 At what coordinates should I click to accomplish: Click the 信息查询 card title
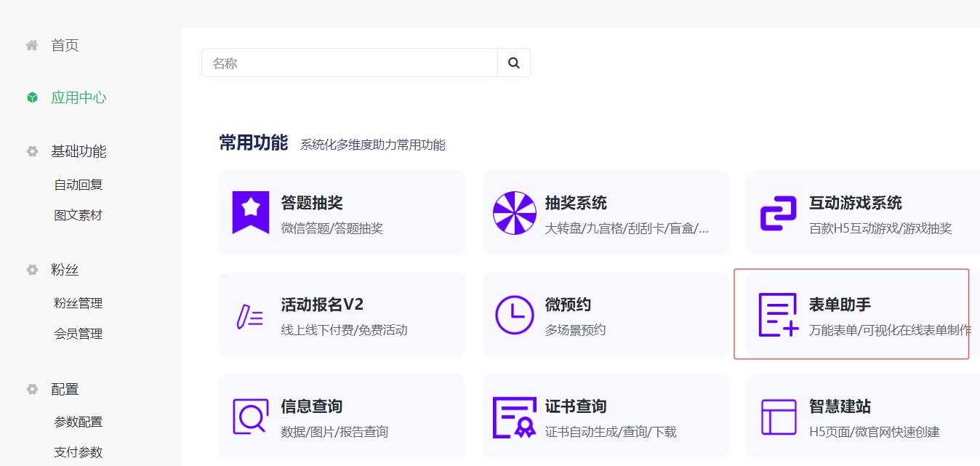tap(312, 406)
